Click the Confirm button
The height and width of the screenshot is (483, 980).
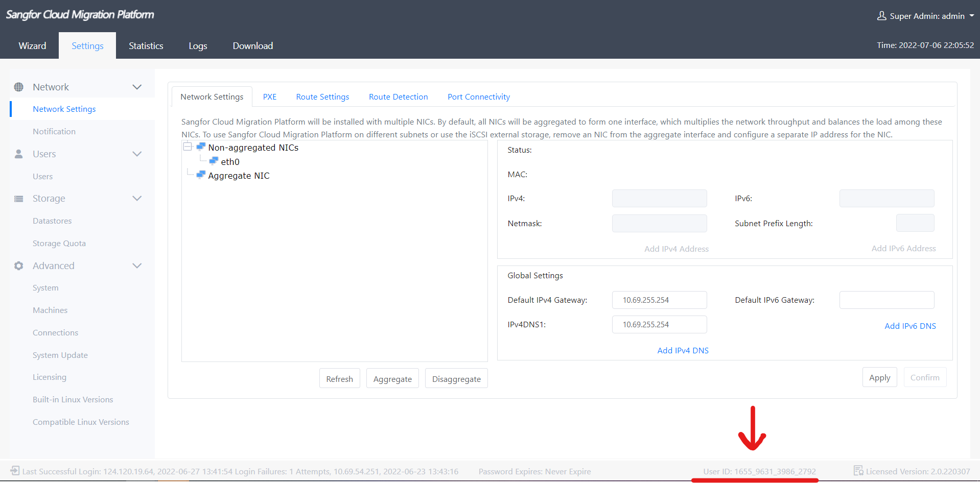coord(925,377)
